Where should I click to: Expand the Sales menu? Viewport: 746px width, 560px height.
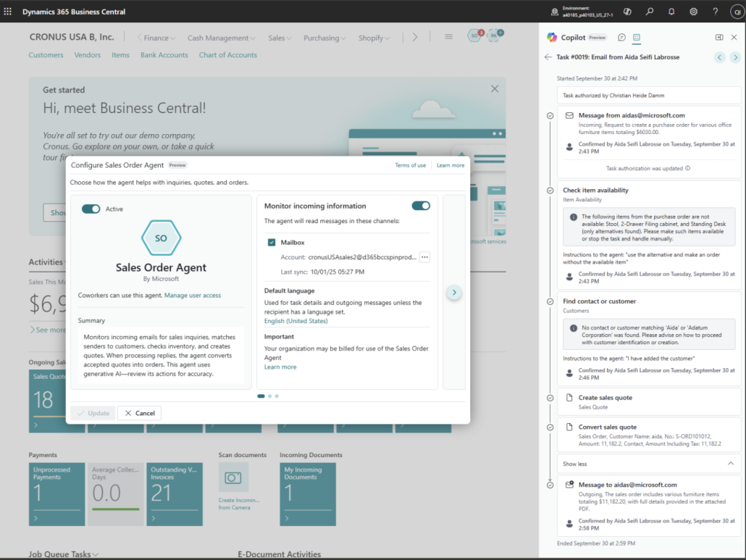point(280,38)
